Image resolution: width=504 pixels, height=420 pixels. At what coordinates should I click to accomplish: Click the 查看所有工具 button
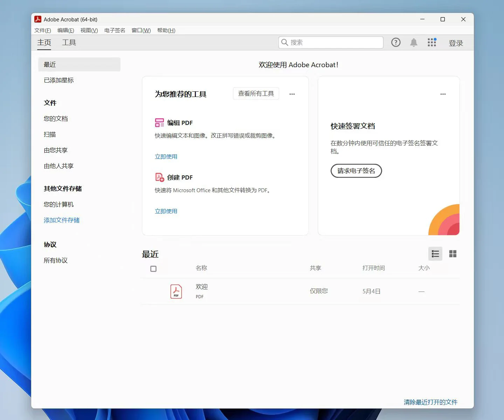(x=256, y=93)
